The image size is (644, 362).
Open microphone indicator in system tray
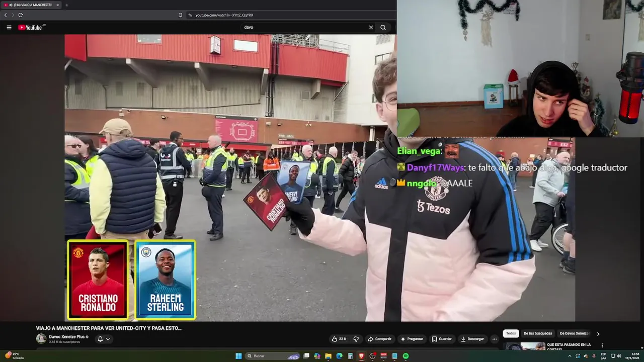pyautogui.click(x=594, y=356)
